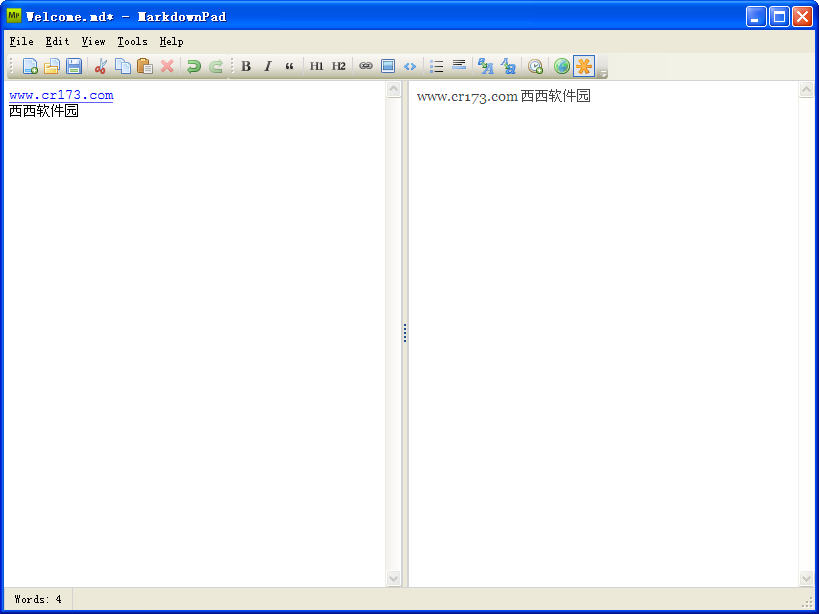Screen dimensions: 819x614
Task: Save the document with floppy icon
Action: 74,66
